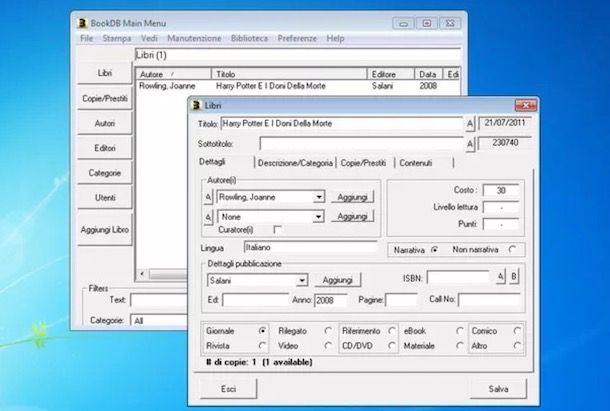Click the Editori sidebar button
The height and width of the screenshot is (411, 610).
point(105,148)
